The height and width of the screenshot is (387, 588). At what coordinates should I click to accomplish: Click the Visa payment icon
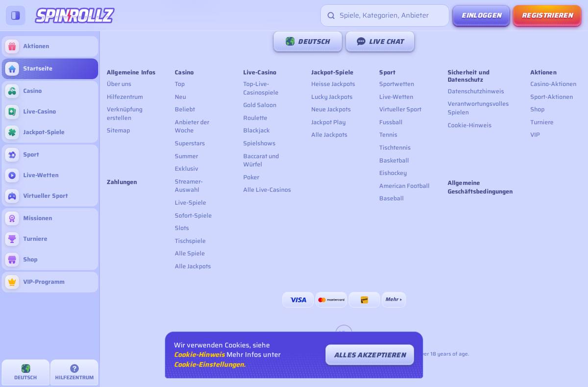[298, 300]
